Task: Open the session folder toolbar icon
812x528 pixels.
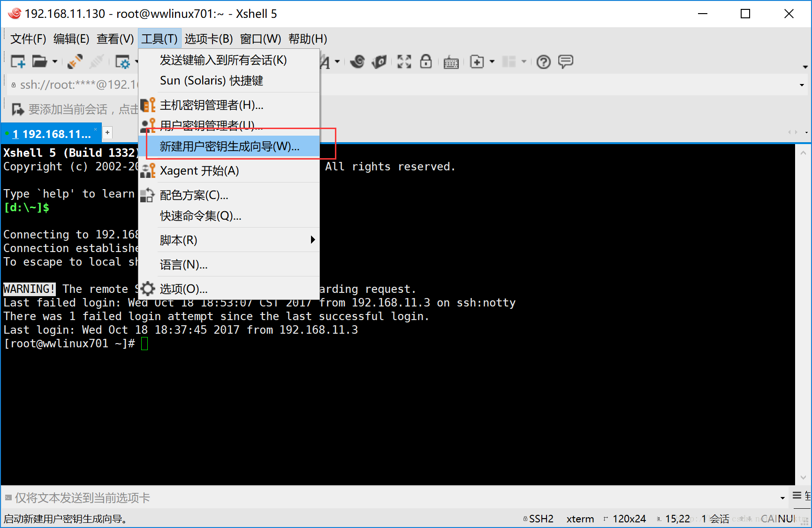Action: point(39,61)
